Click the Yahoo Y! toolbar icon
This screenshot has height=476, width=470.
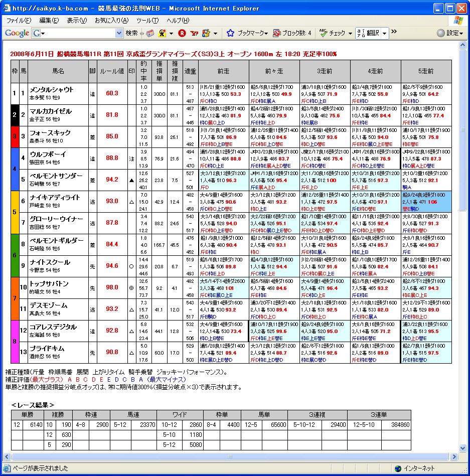click(x=194, y=33)
